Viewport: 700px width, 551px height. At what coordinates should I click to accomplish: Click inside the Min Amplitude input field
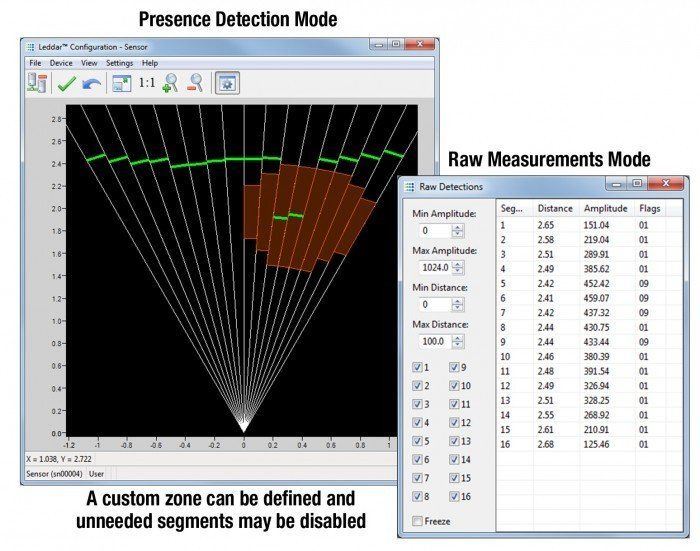click(x=435, y=231)
